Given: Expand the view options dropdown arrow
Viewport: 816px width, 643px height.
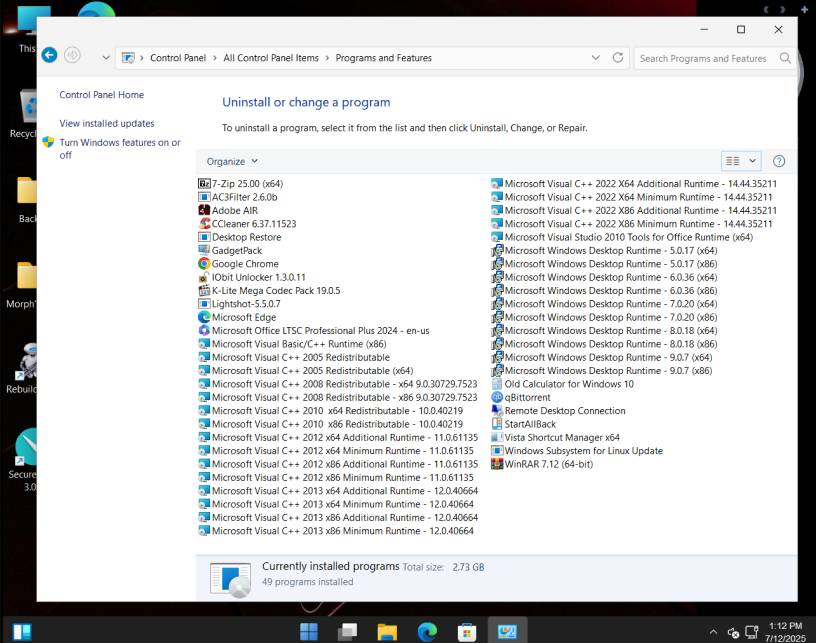Looking at the screenshot, I should click(753, 161).
